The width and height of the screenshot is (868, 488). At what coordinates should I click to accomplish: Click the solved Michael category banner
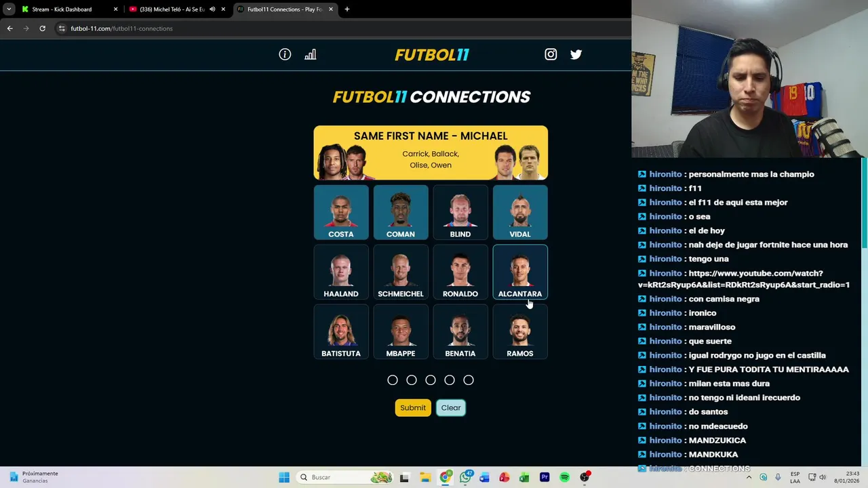point(431,152)
